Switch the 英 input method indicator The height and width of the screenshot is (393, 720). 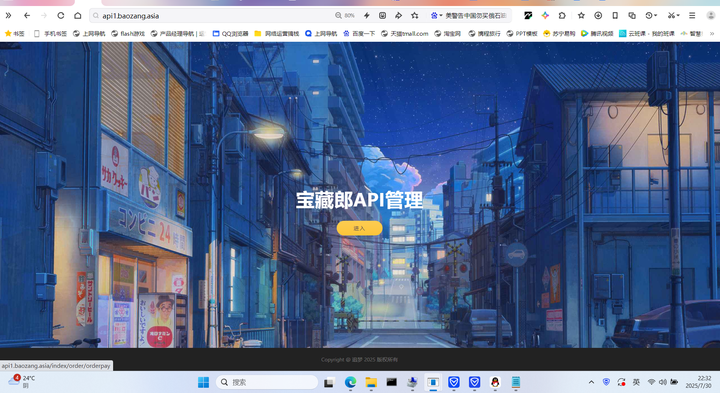tap(636, 382)
